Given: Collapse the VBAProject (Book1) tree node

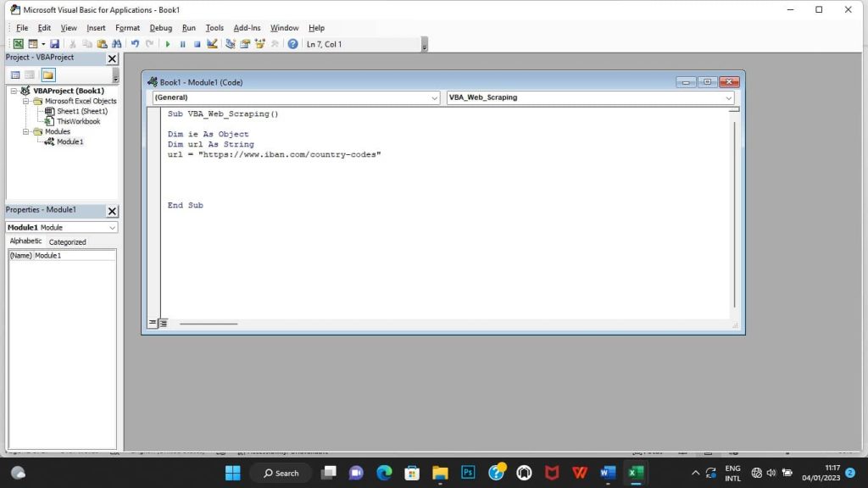Looking at the screenshot, I should click(14, 91).
